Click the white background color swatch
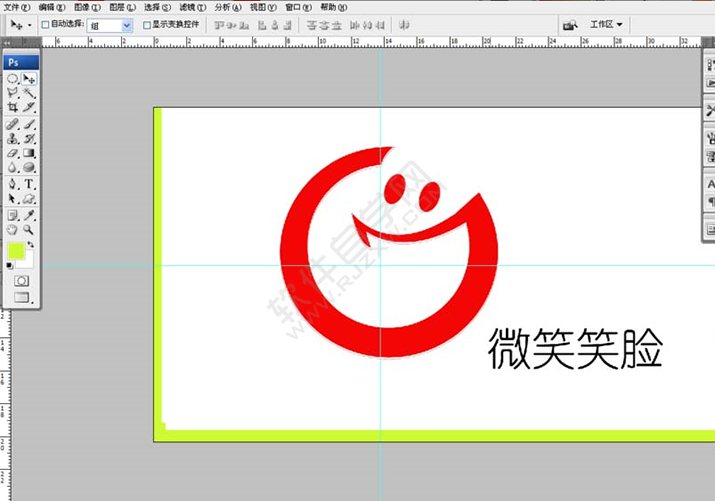The width and height of the screenshot is (715, 501). tap(27, 262)
